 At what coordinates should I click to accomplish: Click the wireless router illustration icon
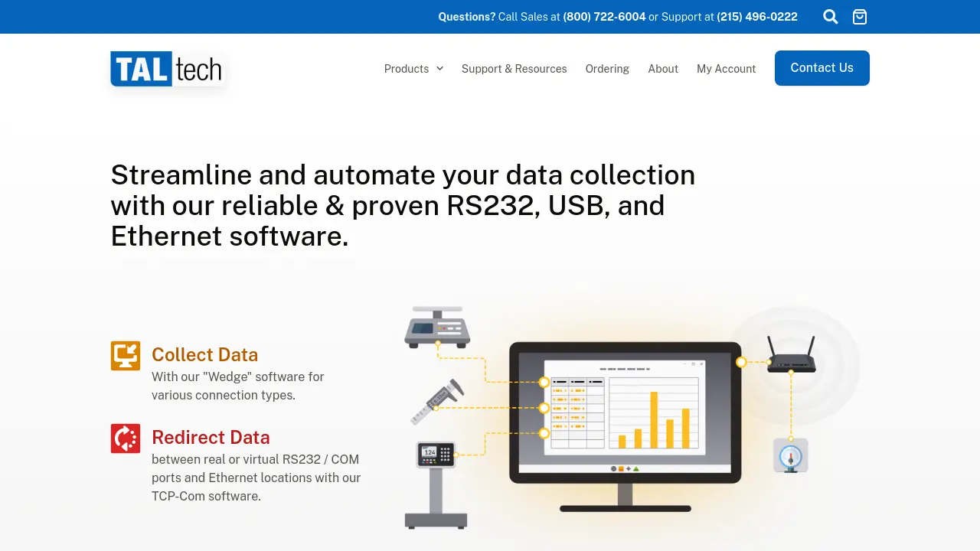(792, 355)
